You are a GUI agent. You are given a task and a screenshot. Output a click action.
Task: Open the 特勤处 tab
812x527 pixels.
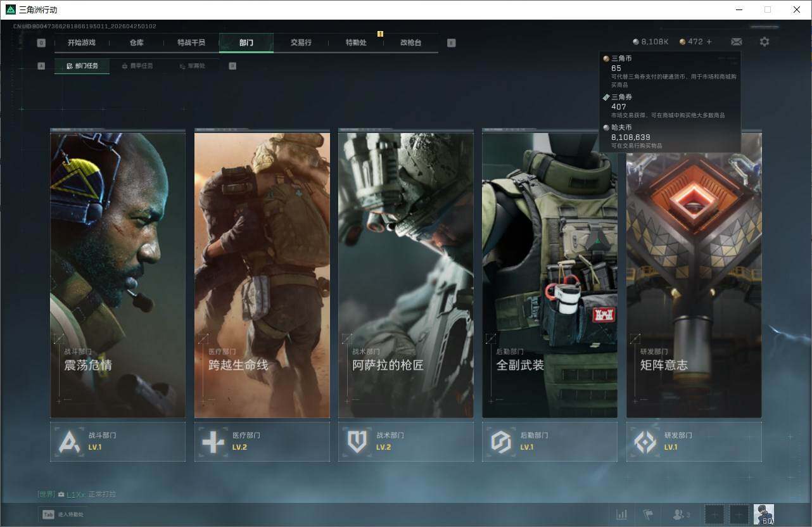[x=355, y=42]
